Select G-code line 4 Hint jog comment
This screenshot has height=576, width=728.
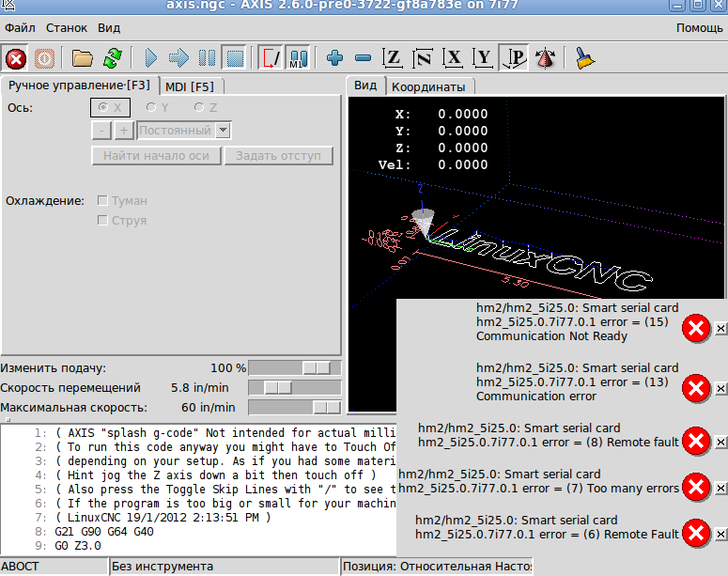[x=215, y=475]
